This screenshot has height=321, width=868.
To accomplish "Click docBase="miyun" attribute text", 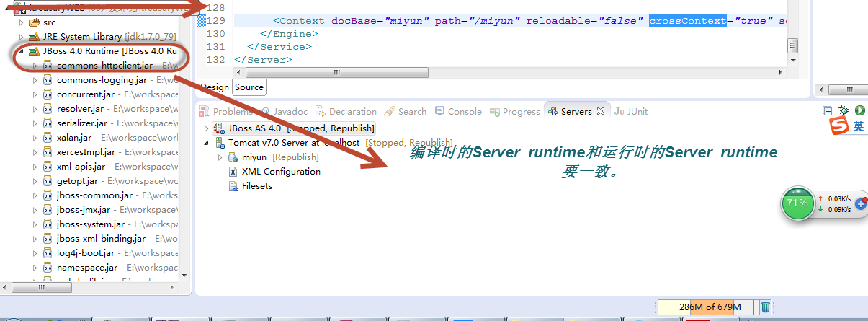I will 380,21.
